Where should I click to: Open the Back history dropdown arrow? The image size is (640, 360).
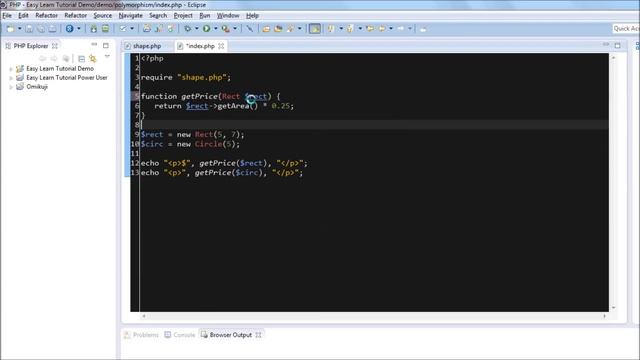click(391, 29)
